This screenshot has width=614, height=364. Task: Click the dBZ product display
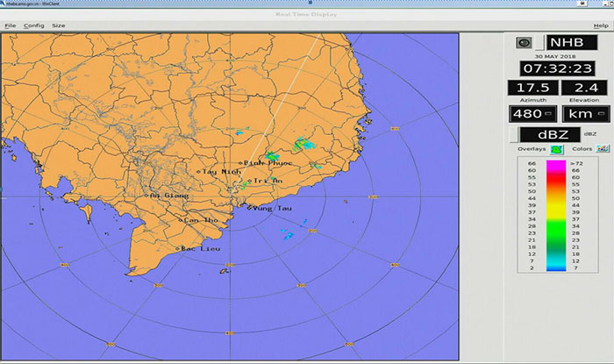point(550,135)
